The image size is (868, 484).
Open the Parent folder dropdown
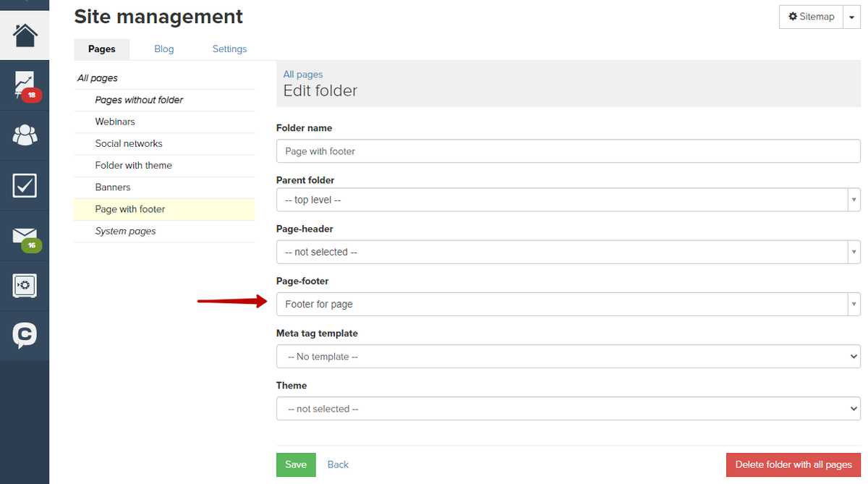(569, 200)
